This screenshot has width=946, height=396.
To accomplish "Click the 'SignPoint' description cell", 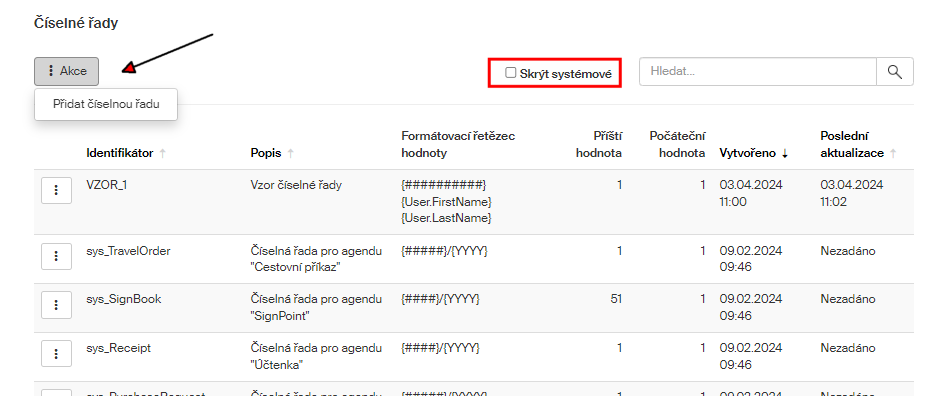I will click(x=316, y=307).
